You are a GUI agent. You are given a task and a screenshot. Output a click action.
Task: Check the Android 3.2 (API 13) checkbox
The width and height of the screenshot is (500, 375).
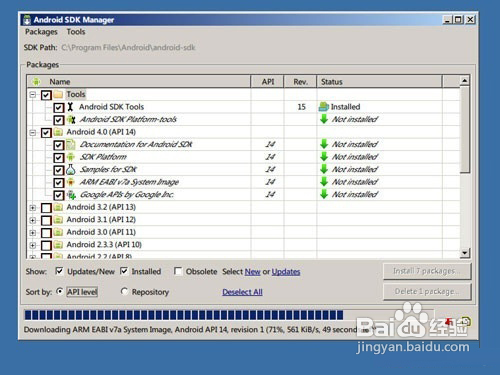point(46,208)
